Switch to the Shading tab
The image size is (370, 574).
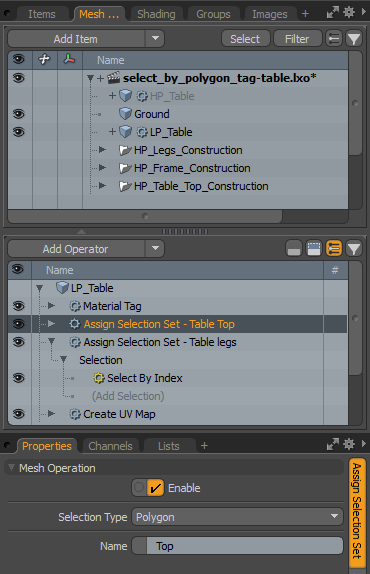pos(156,14)
